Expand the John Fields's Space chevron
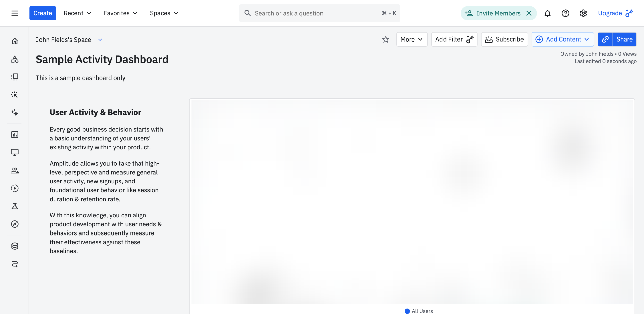The image size is (644, 314). click(100, 40)
